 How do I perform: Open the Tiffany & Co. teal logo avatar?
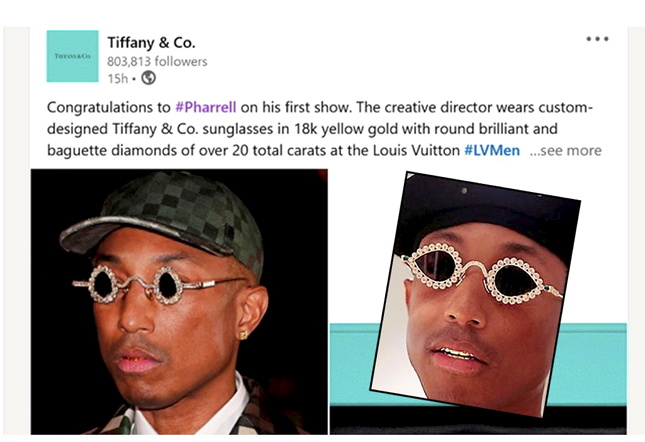[x=72, y=56]
